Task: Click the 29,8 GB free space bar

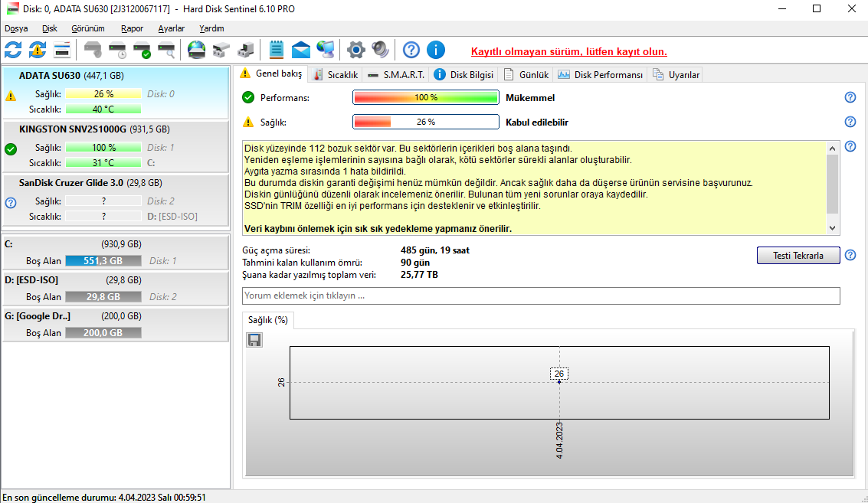Action: click(103, 296)
